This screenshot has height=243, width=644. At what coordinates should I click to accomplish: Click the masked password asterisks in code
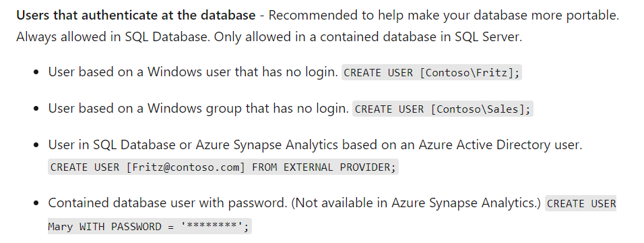(x=212, y=227)
